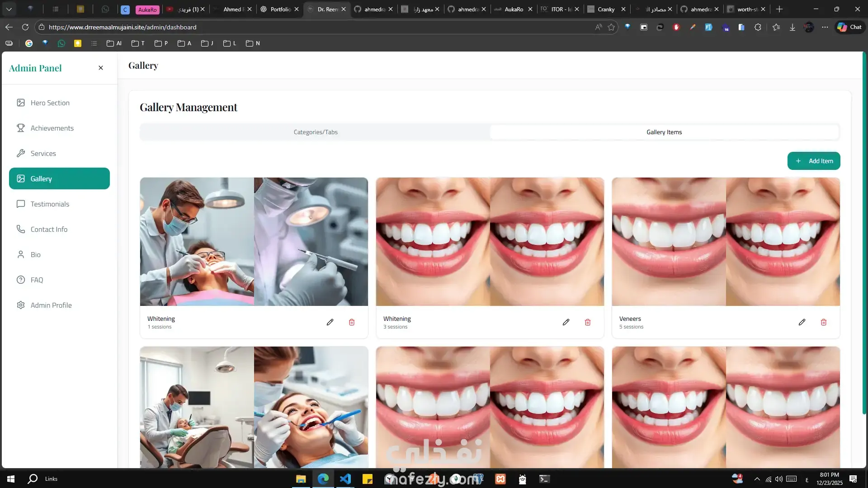Delete the Veneers 5 sessions item

(823, 322)
